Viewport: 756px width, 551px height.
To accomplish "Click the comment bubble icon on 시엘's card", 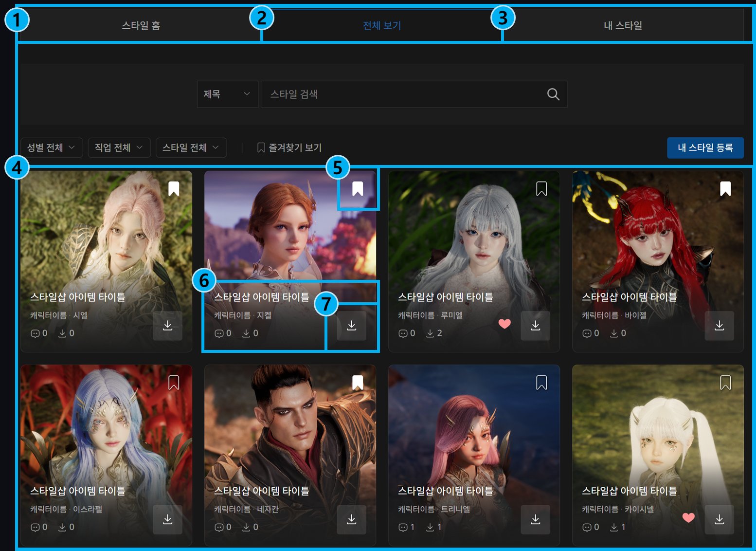I will click(35, 333).
